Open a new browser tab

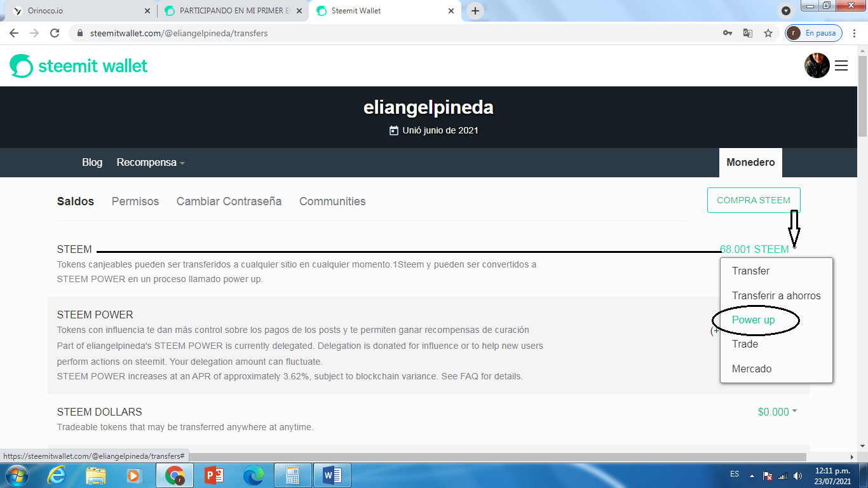coord(475,11)
